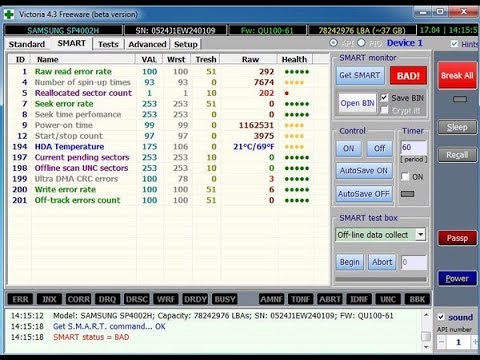Click the BBK error indicator
The image size is (480, 360).
(x=417, y=299)
